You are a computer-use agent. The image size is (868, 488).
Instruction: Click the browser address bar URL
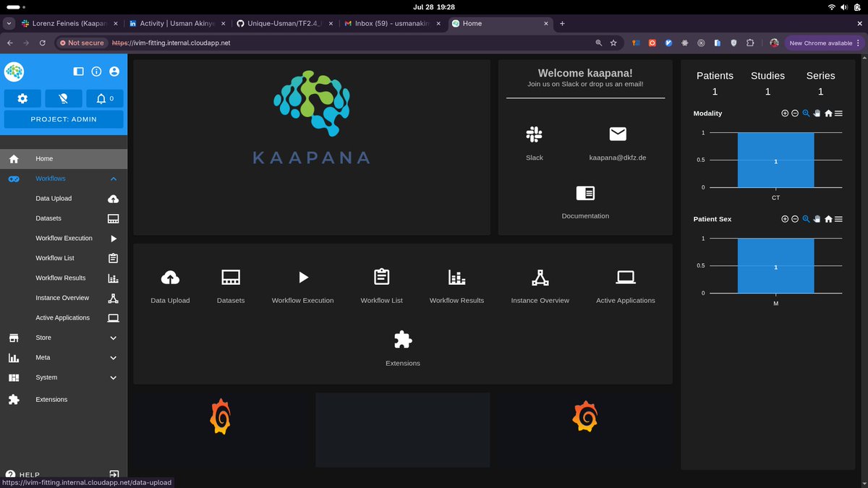171,43
